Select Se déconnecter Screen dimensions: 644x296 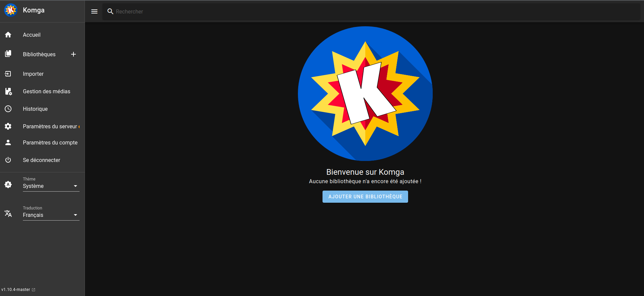pos(41,160)
